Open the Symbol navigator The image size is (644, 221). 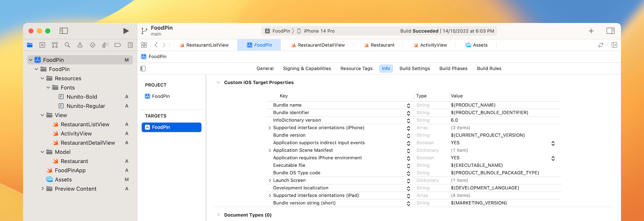coord(55,45)
